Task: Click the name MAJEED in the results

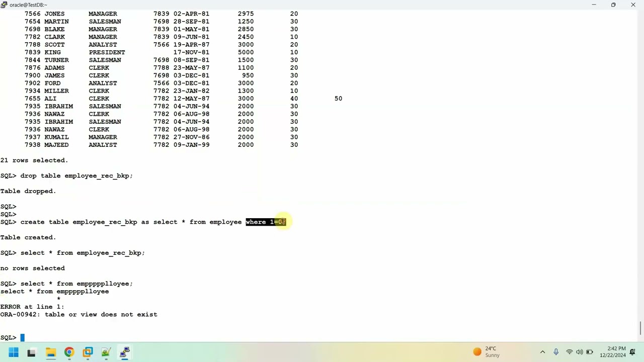Action: click(56, 145)
